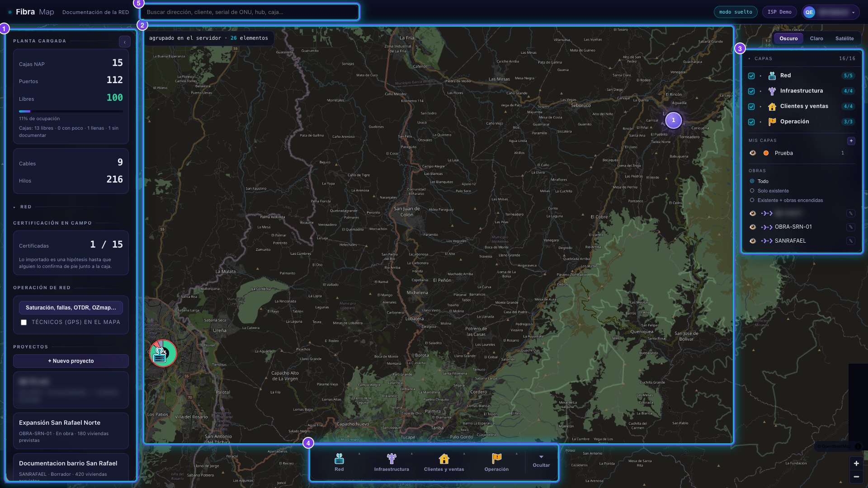
Task: Click the purple cluster marker labeled 1 on the map
Action: coord(673,120)
